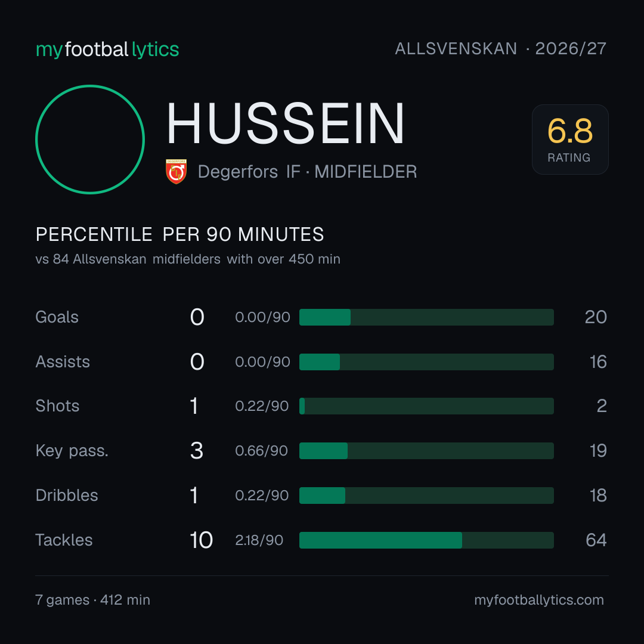Click the Assists percentile bar
644x644 pixels.
426,362
